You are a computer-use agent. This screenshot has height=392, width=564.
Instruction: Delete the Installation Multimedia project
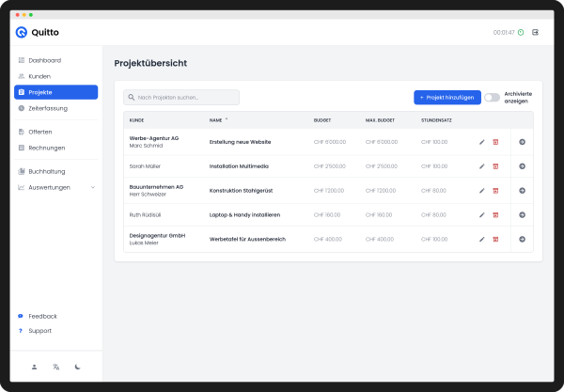495,165
